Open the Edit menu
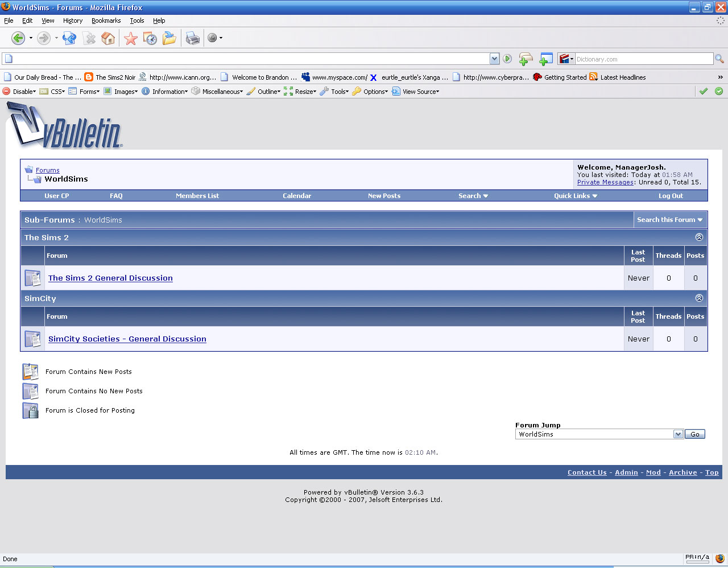The height and width of the screenshot is (568, 728). tap(27, 20)
